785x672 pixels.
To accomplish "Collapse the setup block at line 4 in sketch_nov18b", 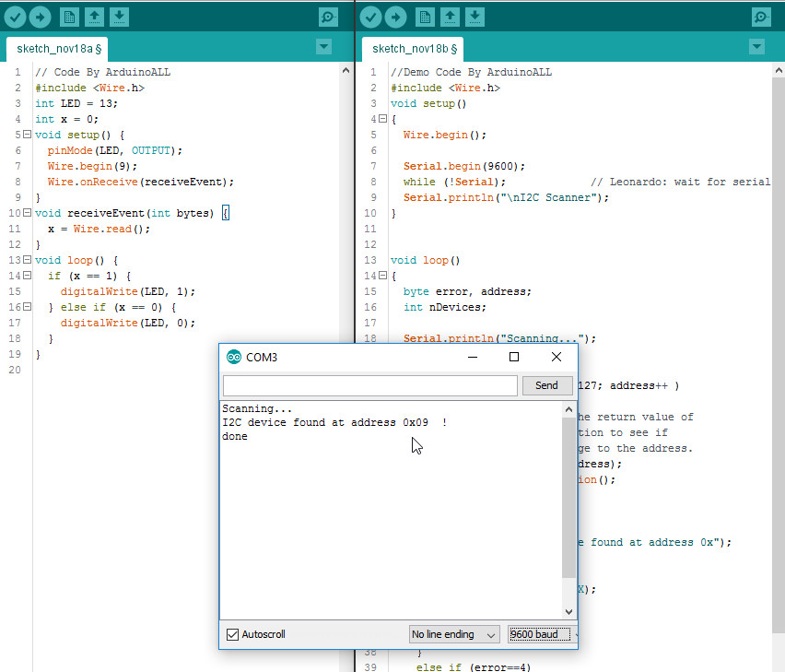I will 383,119.
